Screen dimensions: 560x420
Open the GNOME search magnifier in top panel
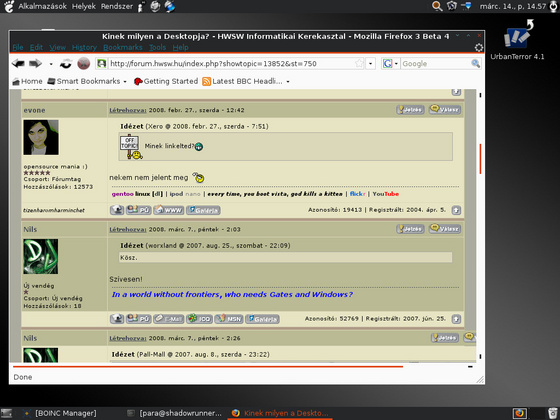click(x=437, y=6)
